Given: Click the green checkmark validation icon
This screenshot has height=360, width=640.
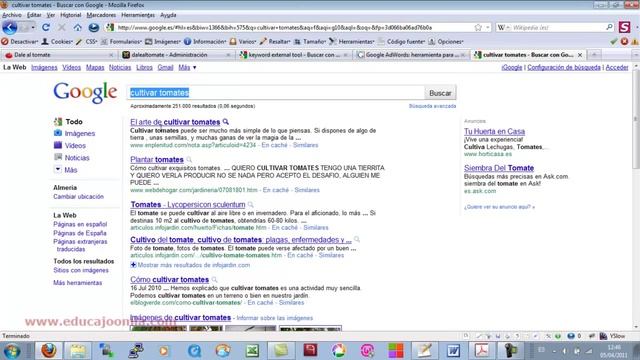Looking at the screenshot, I should 613,42.
